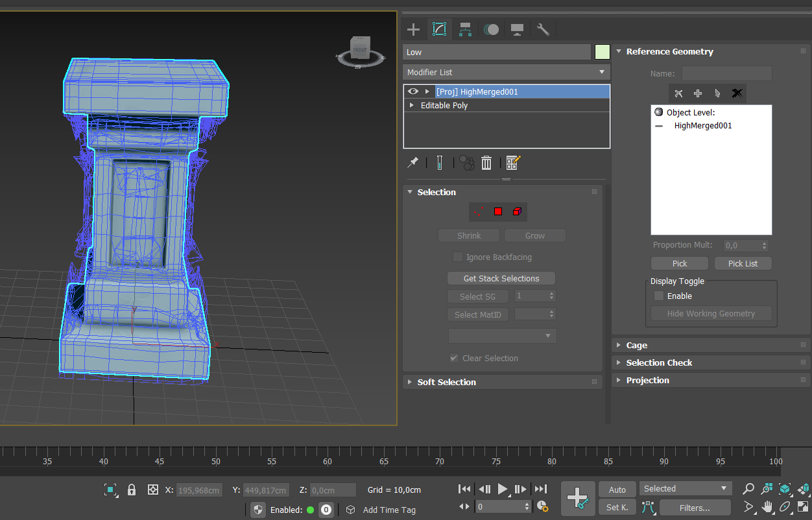
Task: Enable the Display Toggle checkbox
Action: point(659,296)
